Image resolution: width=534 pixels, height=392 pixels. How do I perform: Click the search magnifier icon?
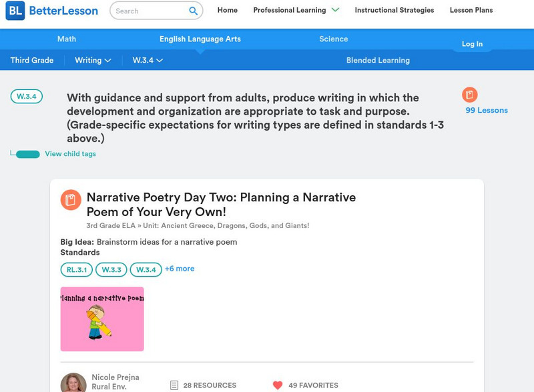click(x=194, y=11)
